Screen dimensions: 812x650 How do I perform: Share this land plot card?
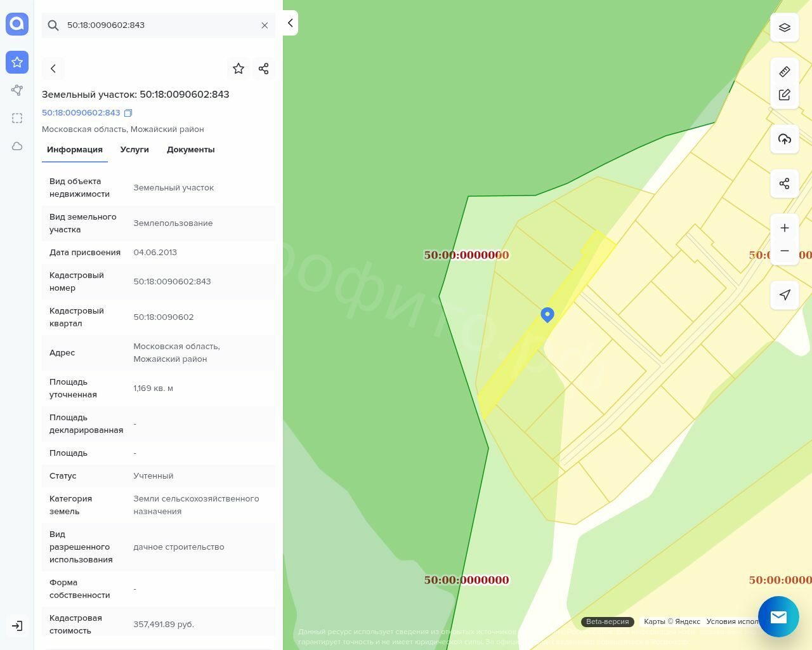(x=263, y=69)
